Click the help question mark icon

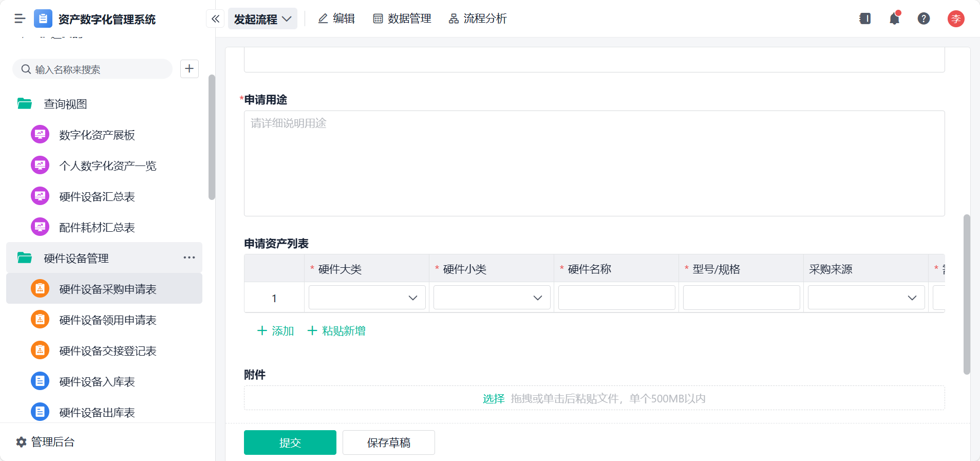coord(924,19)
